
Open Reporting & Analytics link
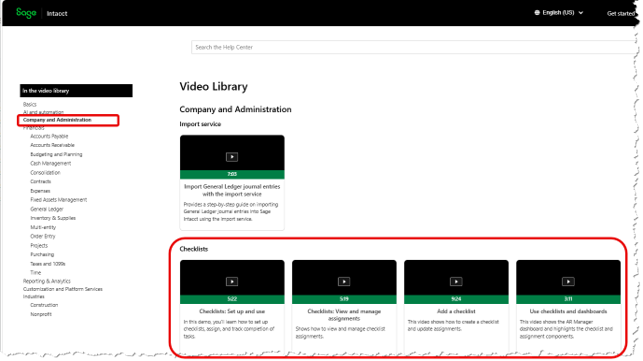click(x=47, y=281)
